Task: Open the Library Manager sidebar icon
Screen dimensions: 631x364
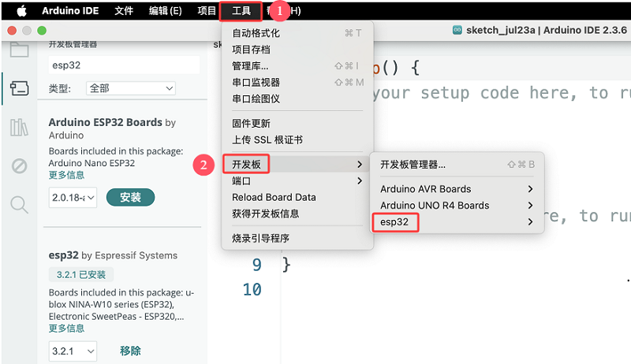Action: (x=19, y=128)
